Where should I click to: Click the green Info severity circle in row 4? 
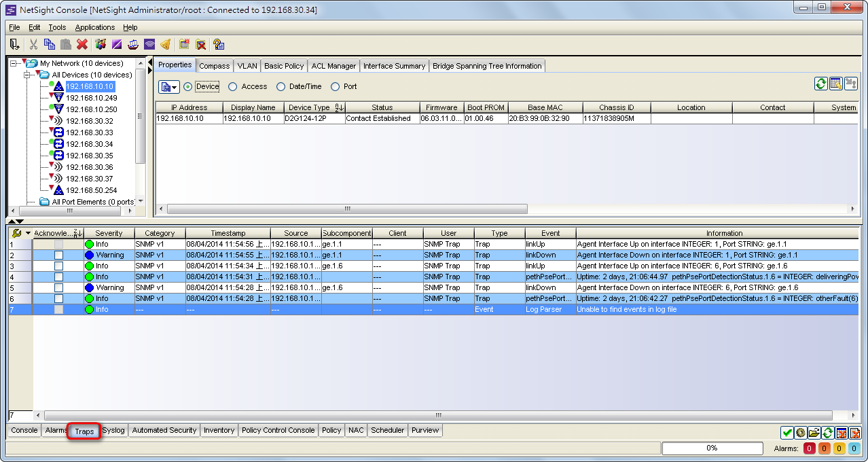pyautogui.click(x=89, y=277)
